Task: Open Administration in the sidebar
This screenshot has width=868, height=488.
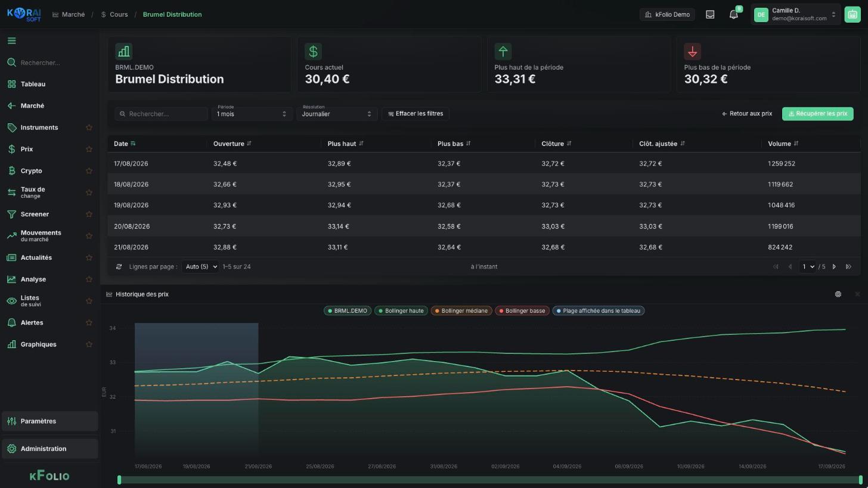Action: point(50,449)
